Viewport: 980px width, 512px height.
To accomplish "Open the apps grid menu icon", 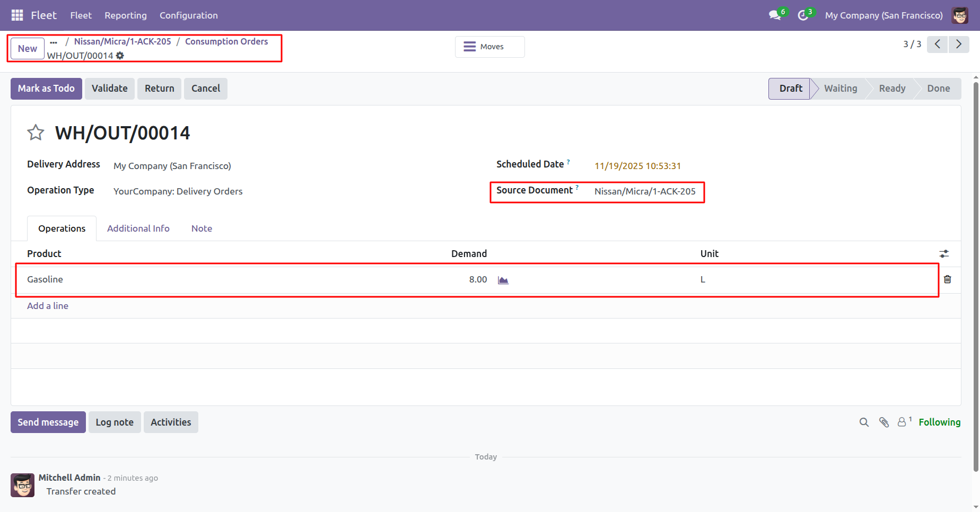I will point(17,15).
